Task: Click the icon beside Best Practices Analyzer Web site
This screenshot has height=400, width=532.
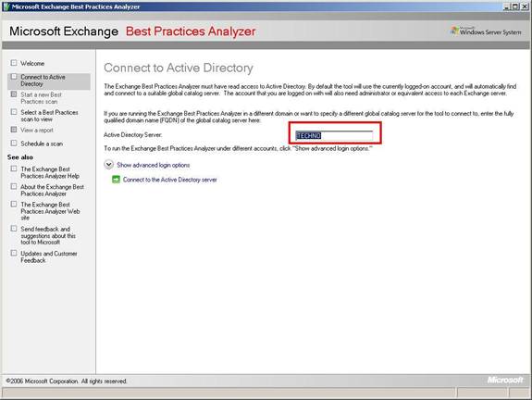Action: click(x=14, y=204)
